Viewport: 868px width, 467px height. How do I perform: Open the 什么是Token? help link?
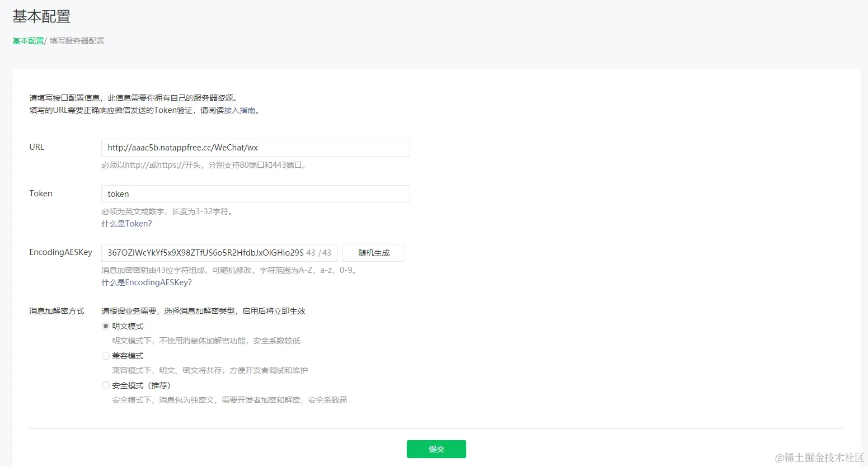click(x=126, y=223)
